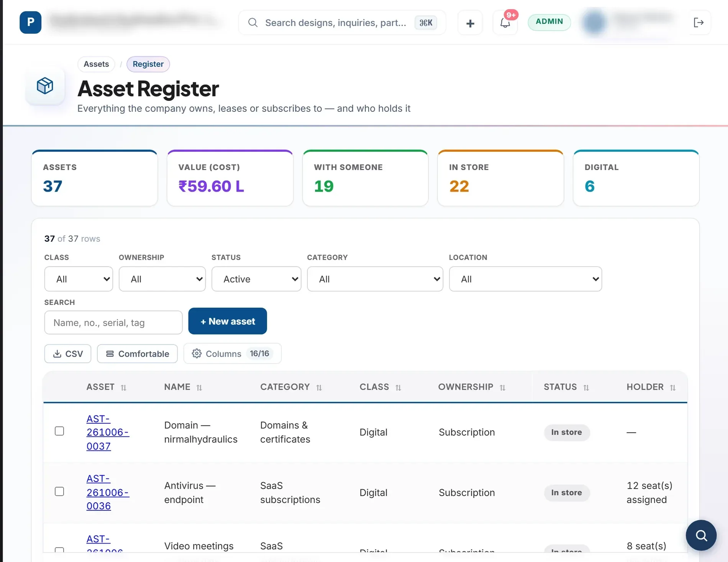
Task: Click the + New asset button
Action: (x=228, y=321)
